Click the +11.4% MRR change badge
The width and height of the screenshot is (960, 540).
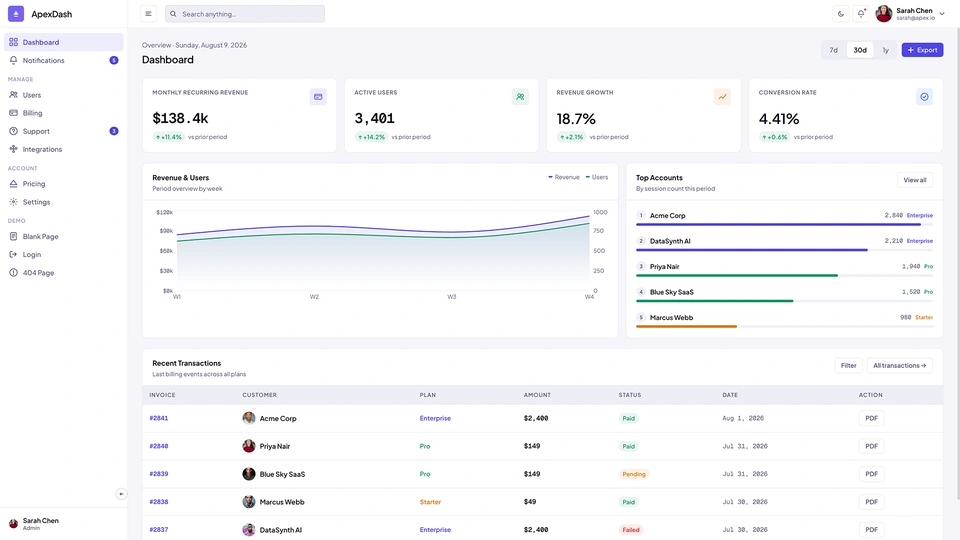click(x=168, y=137)
